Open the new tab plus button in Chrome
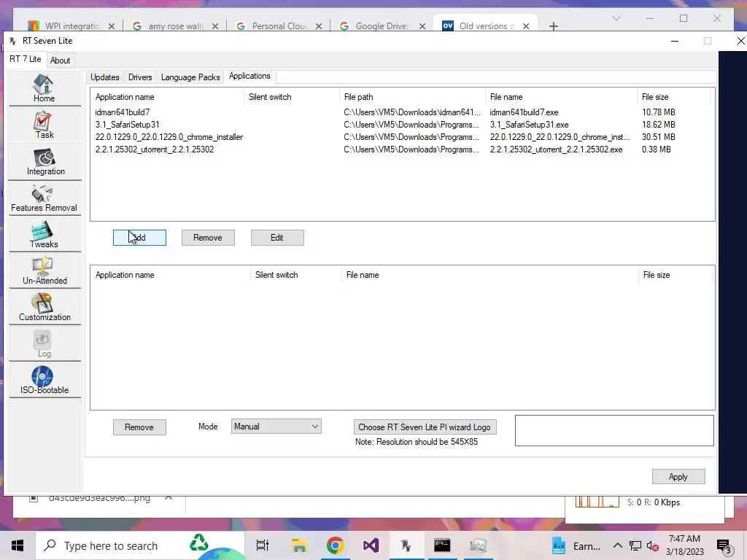This screenshot has height=560, width=747. click(553, 26)
